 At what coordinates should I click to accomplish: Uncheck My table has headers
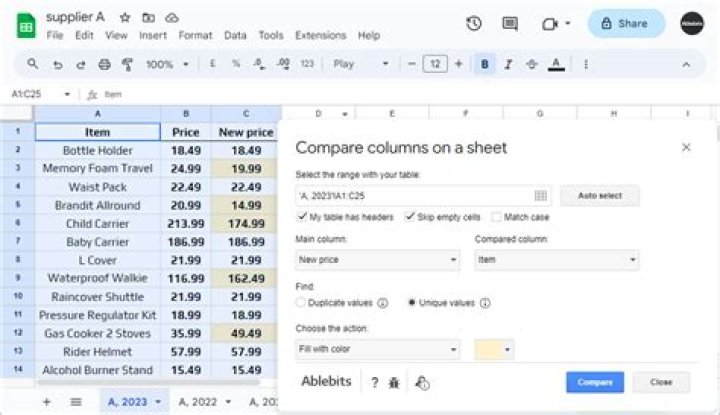coord(303,217)
